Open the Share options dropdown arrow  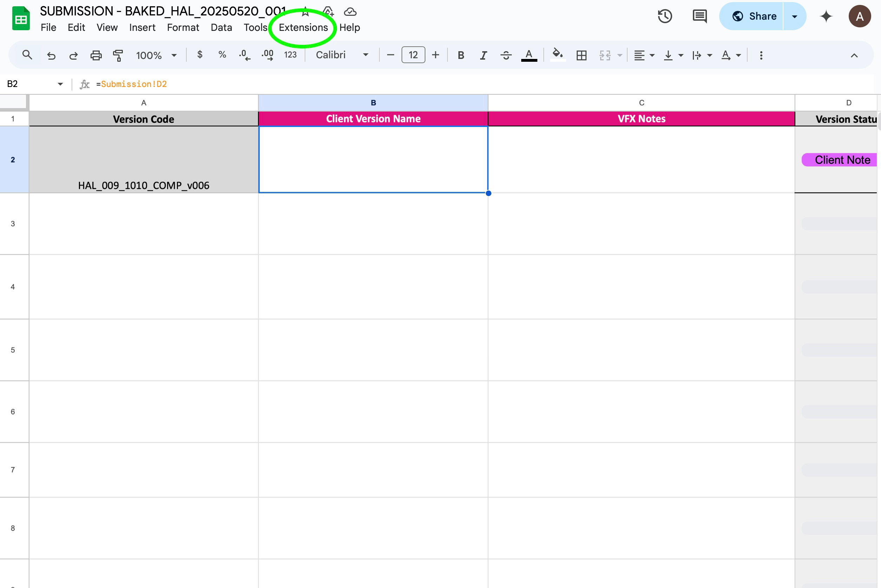794,16
